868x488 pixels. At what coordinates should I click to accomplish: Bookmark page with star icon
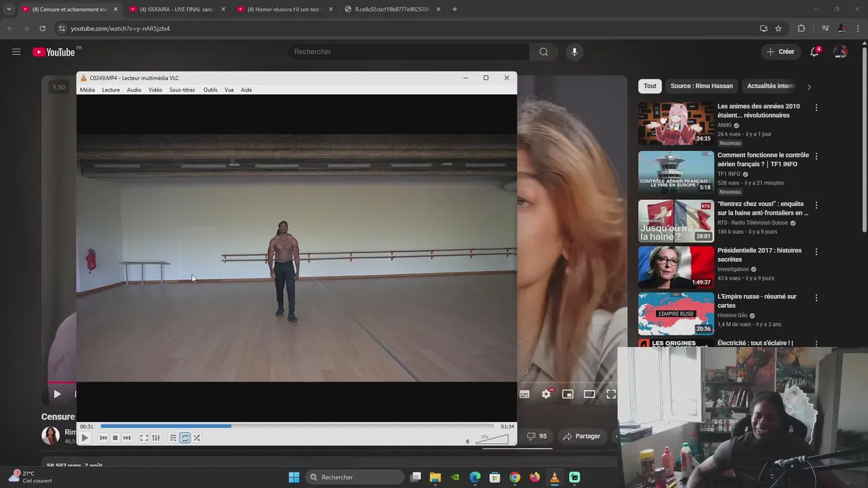[x=778, y=28]
